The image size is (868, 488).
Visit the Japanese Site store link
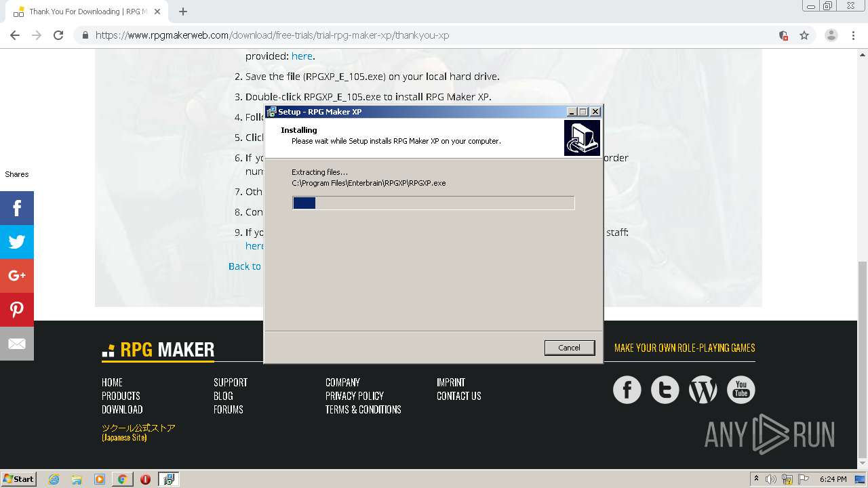click(x=138, y=432)
